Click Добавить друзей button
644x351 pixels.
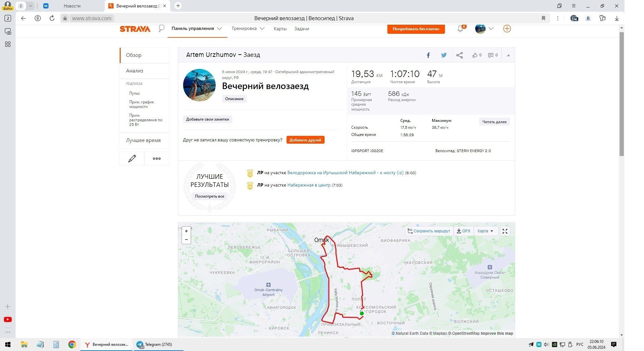click(305, 140)
